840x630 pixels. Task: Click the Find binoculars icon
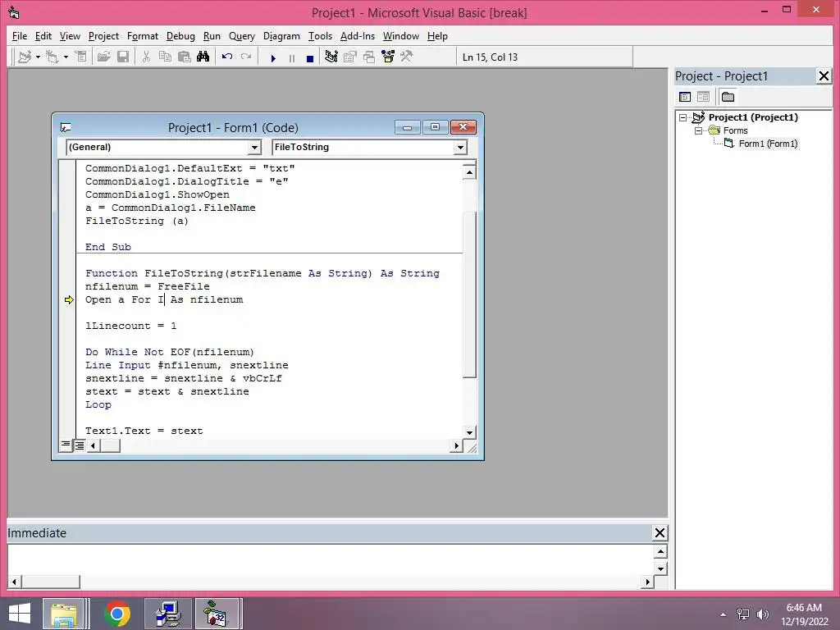(203, 57)
